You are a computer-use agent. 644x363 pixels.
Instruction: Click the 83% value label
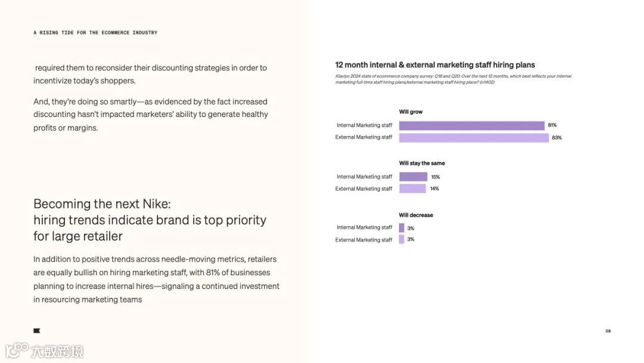(556, 138)
